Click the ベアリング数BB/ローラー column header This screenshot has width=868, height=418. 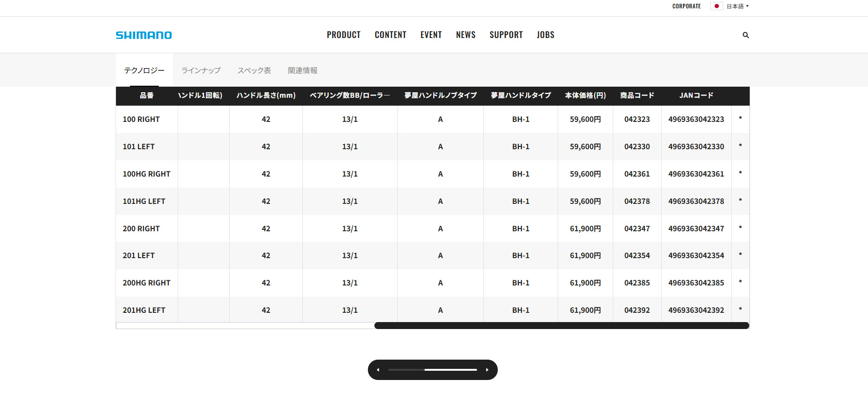tap(350, 95)
